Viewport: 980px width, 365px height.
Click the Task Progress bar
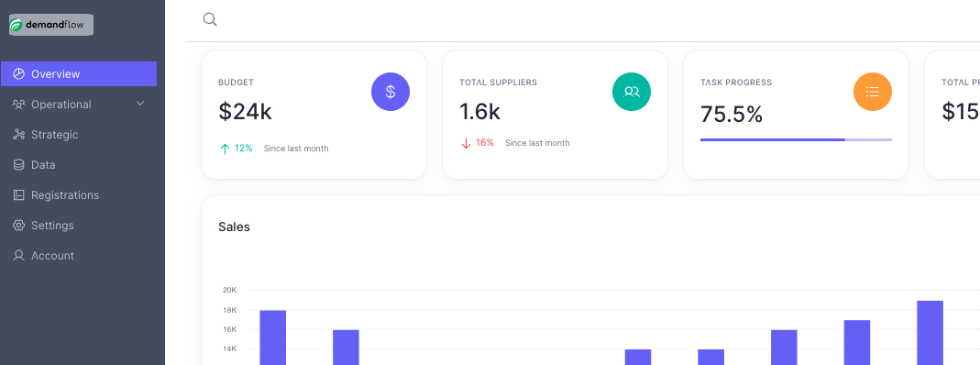(x=796, y=140)
